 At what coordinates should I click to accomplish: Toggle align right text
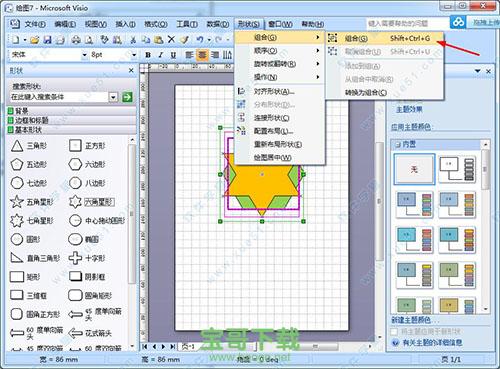point(215,55)
